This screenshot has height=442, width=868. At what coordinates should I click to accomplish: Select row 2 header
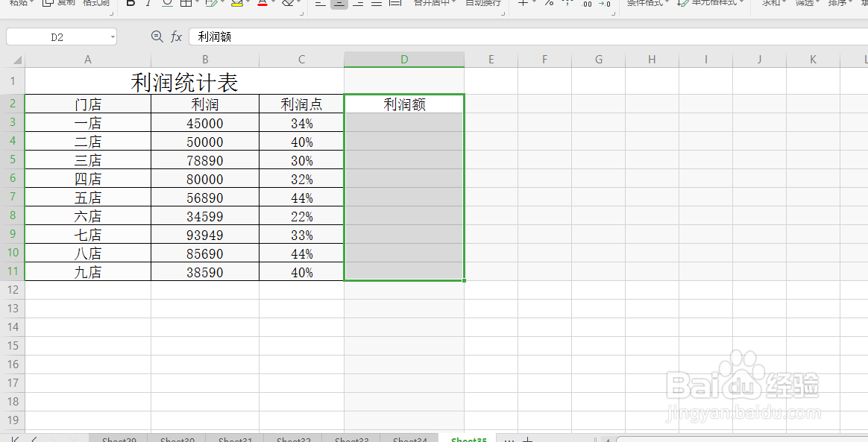click(x=13, y=104)
